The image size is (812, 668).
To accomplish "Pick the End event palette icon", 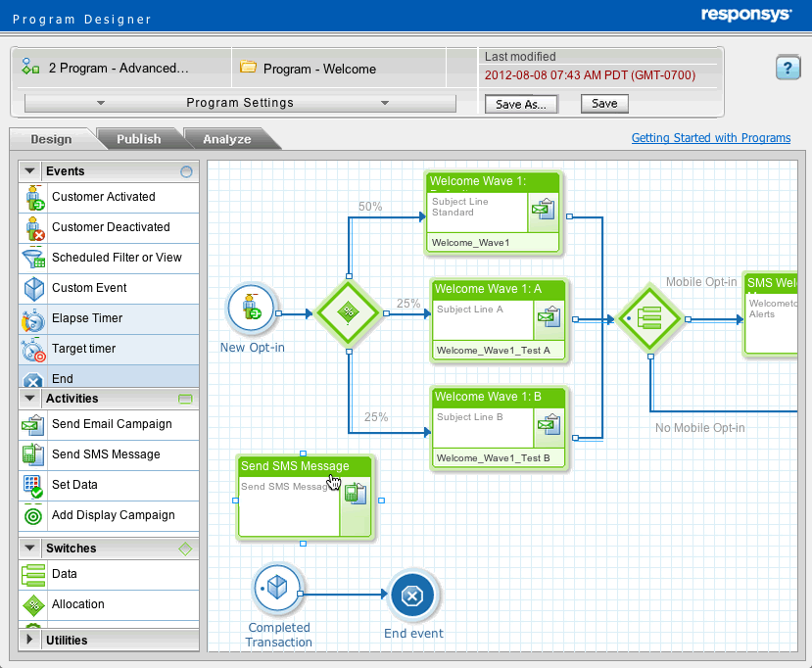I will click(x=33, y=380).
